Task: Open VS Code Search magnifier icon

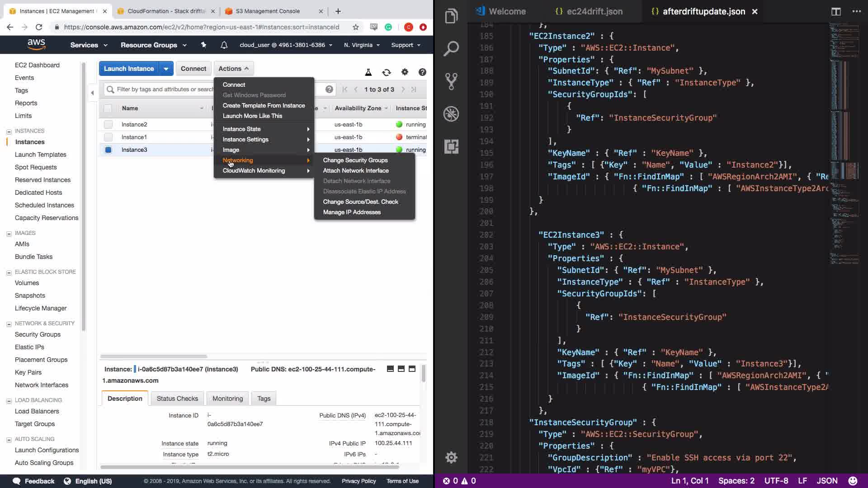Action: pos(451,49)
